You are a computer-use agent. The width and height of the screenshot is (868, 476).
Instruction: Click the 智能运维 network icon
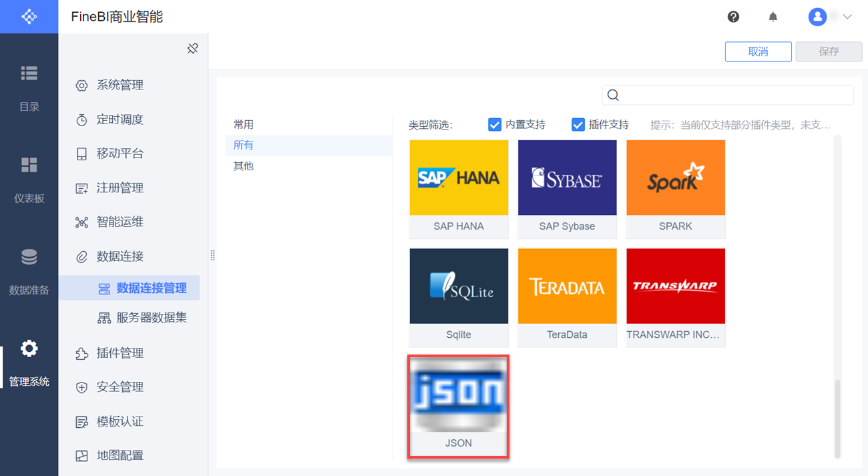coord(81,222)
